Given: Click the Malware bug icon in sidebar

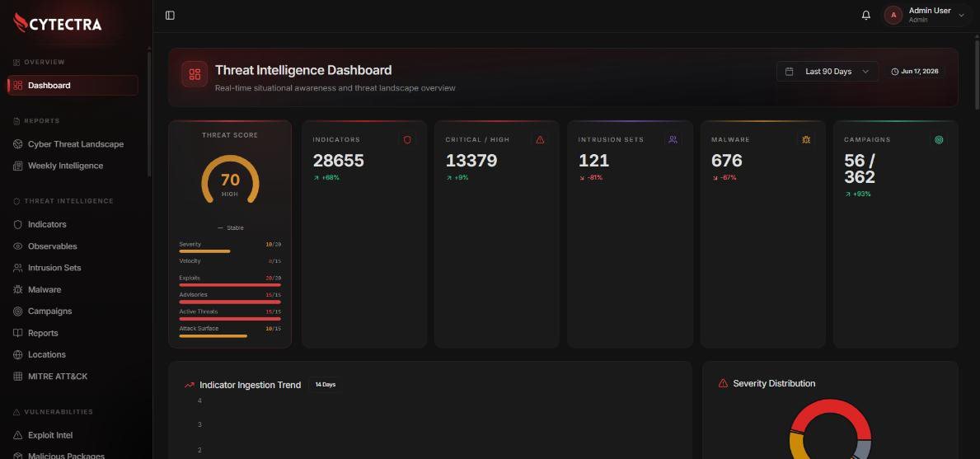Looking at the screenshot, I should (x=17, y=290).
